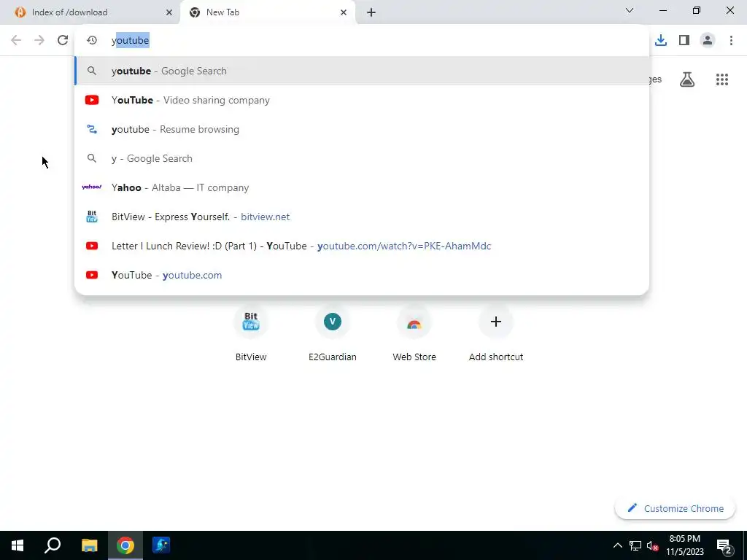Viewport: 747px width, 560px height.
Task: Select 'Yahoo - Altaba — IT company' suggestion
Action: pyautogui.click(x=362, y=187)
